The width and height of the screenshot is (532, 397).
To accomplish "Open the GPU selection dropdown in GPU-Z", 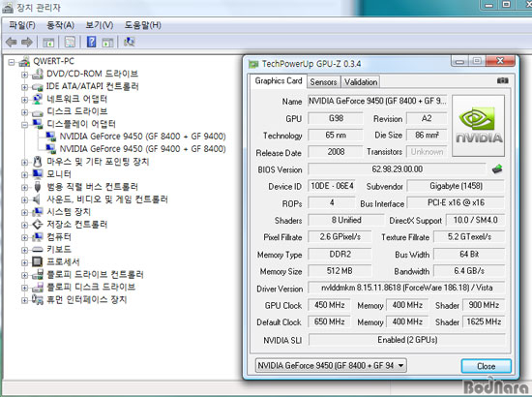I will pyautogui.click(x=331, y=365).
